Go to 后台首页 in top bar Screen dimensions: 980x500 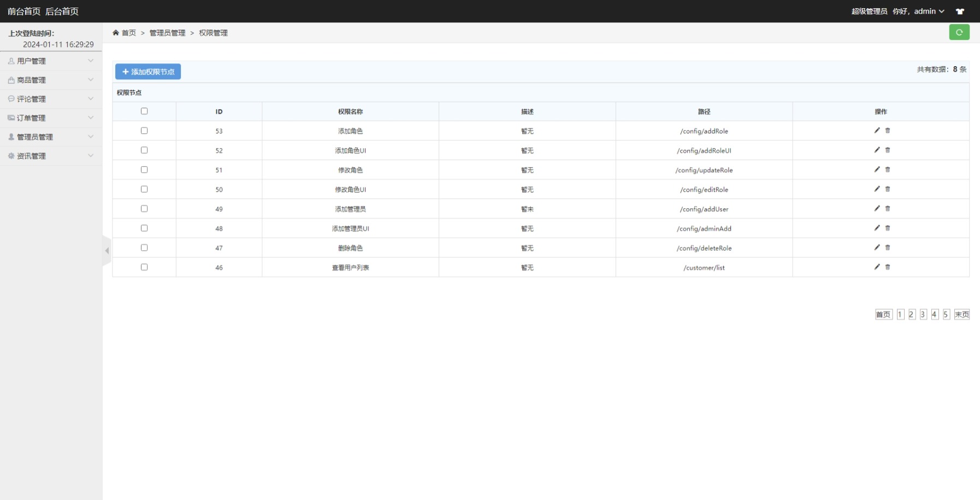click(62, 11)
